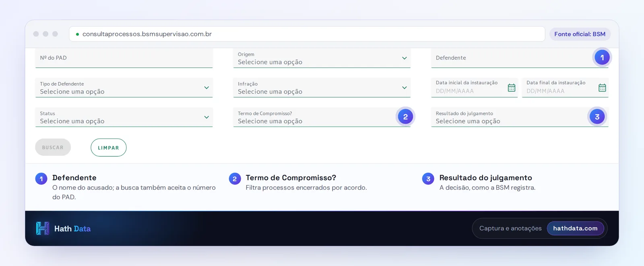Open the hathdata.com link
The width and height of the screenshot is (644, 266).
[x=575, y=228]
